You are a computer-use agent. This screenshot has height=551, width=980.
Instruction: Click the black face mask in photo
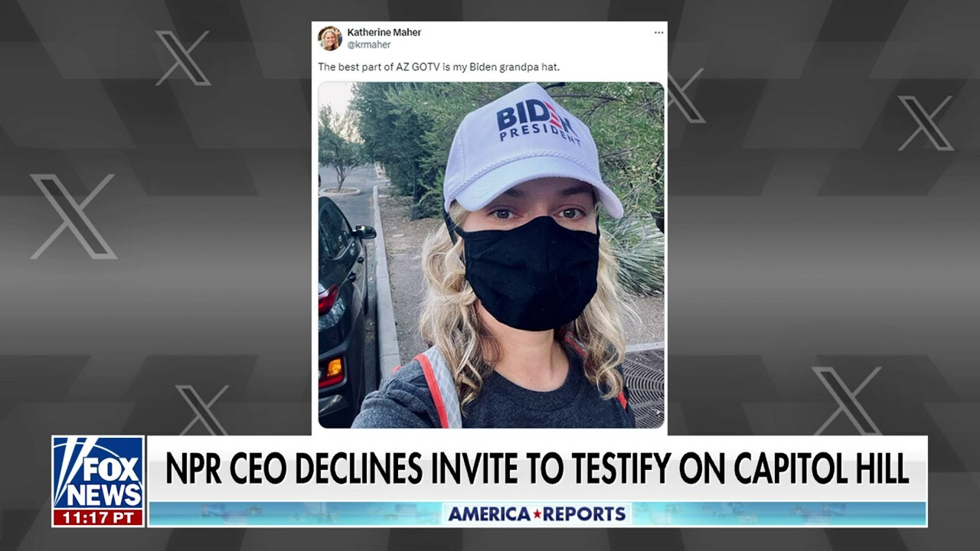point(531,272)
